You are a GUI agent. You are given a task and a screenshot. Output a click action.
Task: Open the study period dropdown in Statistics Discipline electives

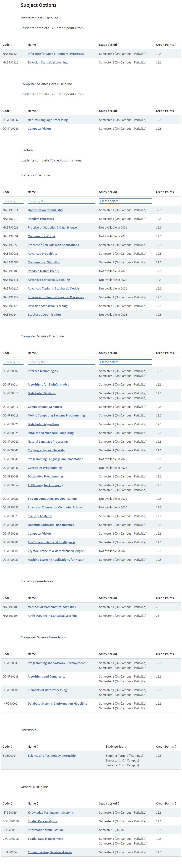click(125, 201)
